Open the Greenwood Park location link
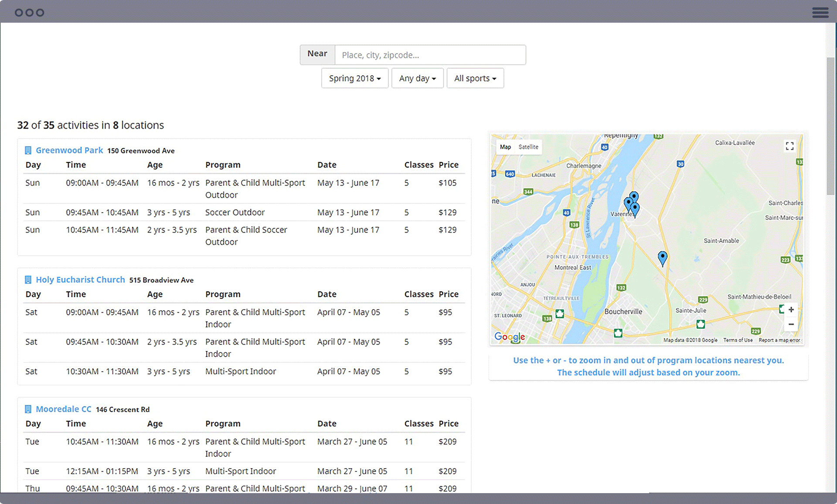 point(69,150)
